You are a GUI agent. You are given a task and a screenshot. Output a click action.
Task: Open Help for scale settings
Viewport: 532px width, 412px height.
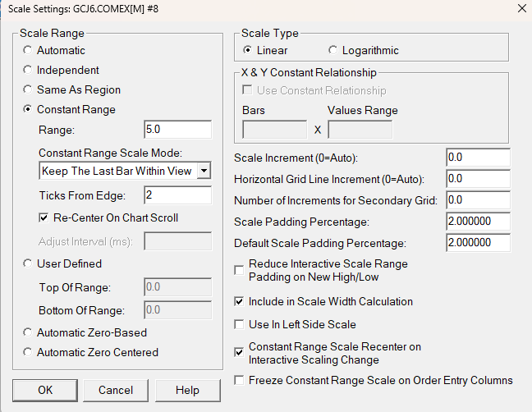click(187, 390)
